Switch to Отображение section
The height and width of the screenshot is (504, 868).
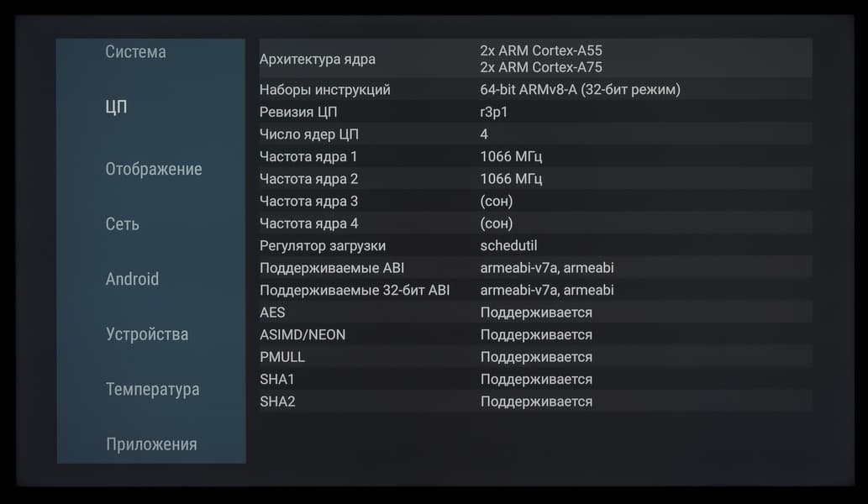click(x=154, y=169)
